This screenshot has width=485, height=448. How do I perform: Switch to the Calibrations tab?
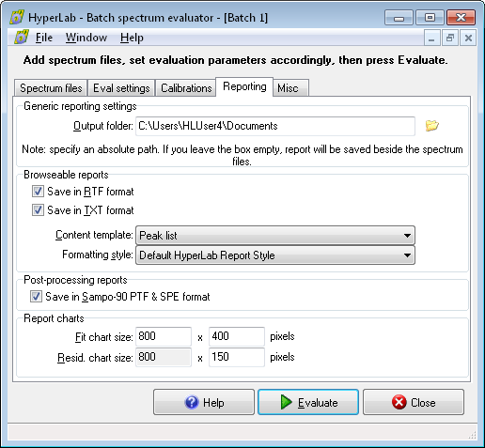coord(186,88)
